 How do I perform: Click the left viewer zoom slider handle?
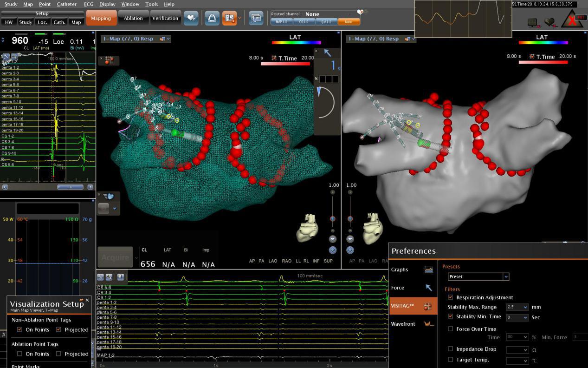[x=332, y=219]
